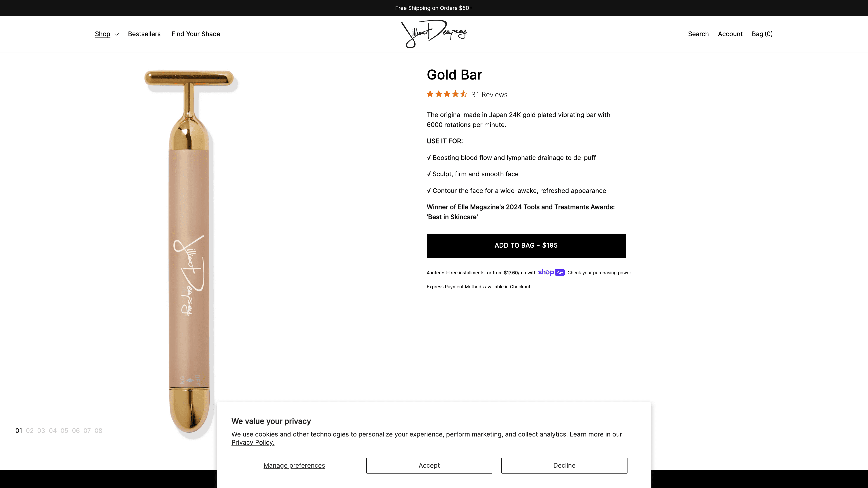Open the Bestsellers menu item
Viewport: 868px width, 488px height.
(x=144, y=34)
